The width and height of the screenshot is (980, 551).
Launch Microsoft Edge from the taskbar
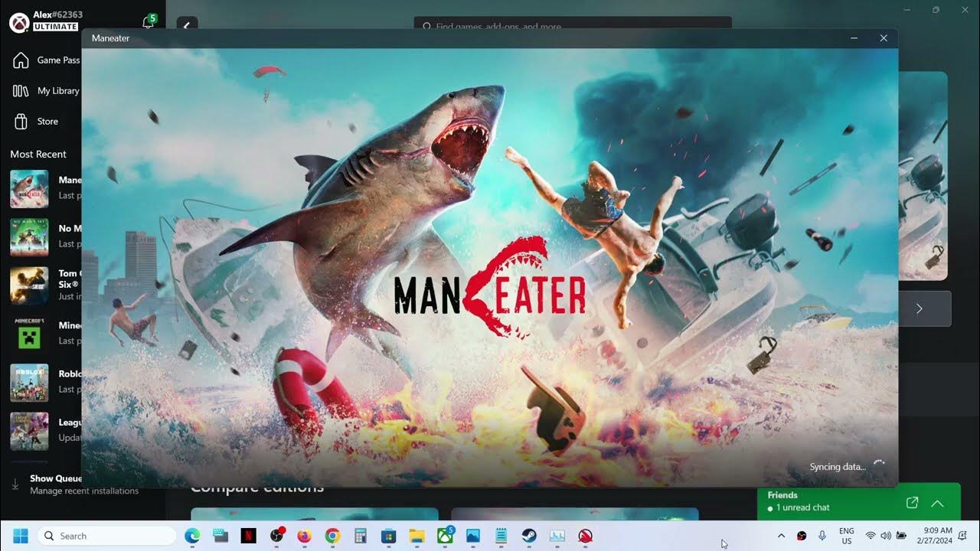click(192, 536)
